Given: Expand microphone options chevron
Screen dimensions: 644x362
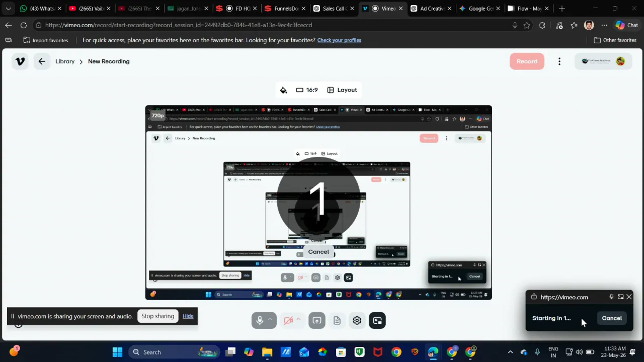Looking at the screenshot, I should 270,319.
